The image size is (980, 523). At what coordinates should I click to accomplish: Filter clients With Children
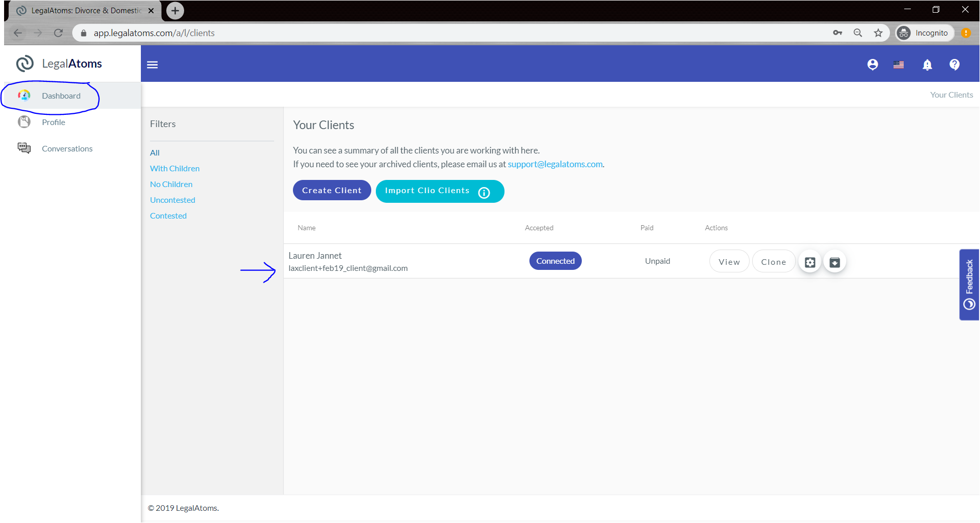tap(174, 168)
